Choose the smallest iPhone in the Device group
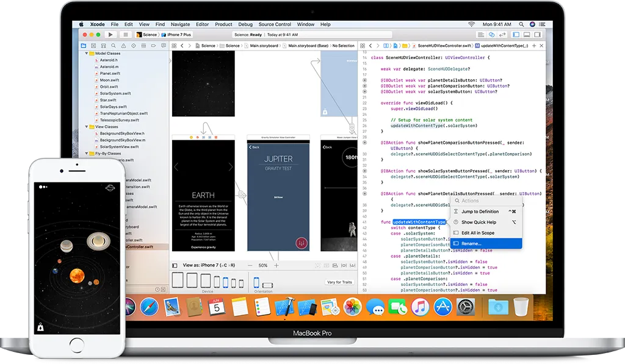This screenshot has height=364, width=625. [240, 284]
